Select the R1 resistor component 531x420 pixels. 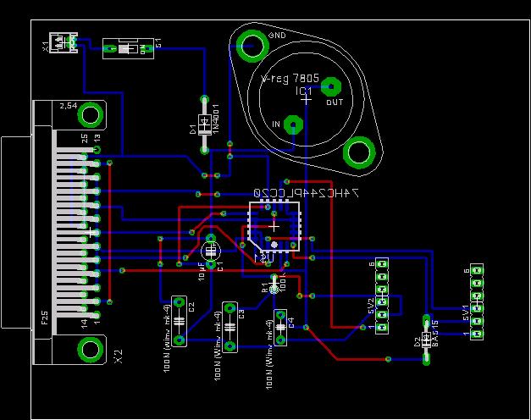pyautogui.click(x=274, y=283)
